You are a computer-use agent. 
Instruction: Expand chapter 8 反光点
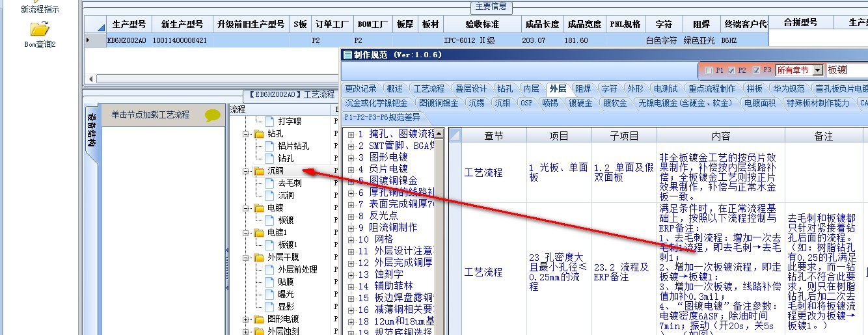click(x=351, y=217)
